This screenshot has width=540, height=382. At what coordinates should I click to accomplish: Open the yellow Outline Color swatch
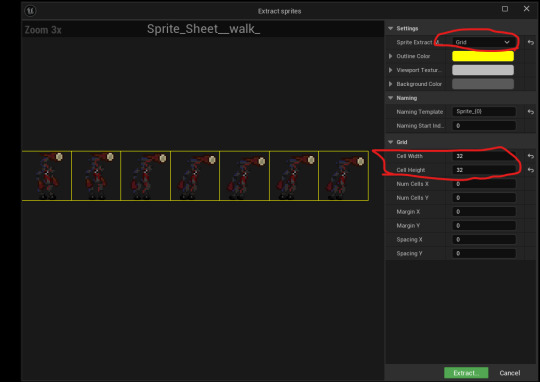[x=483, y=56]
